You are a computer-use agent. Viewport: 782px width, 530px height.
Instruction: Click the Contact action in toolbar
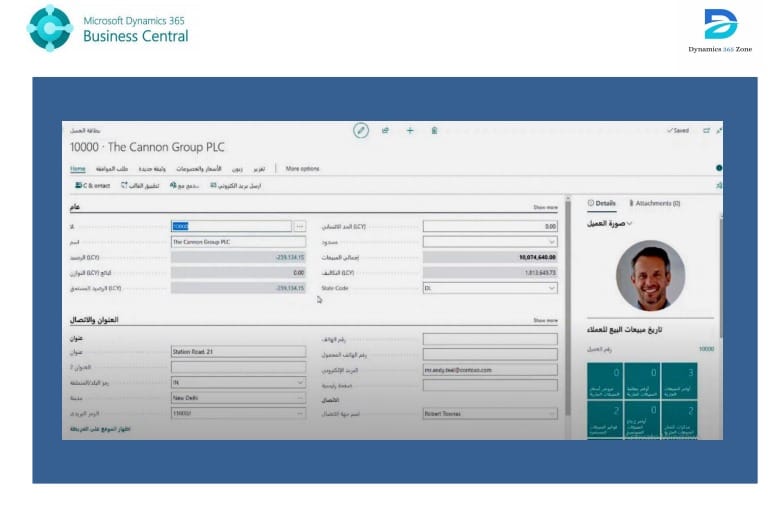coord(92,185)
